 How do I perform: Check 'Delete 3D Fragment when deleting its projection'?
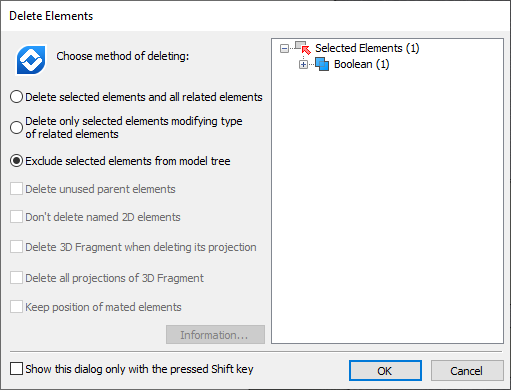(16, 247)
